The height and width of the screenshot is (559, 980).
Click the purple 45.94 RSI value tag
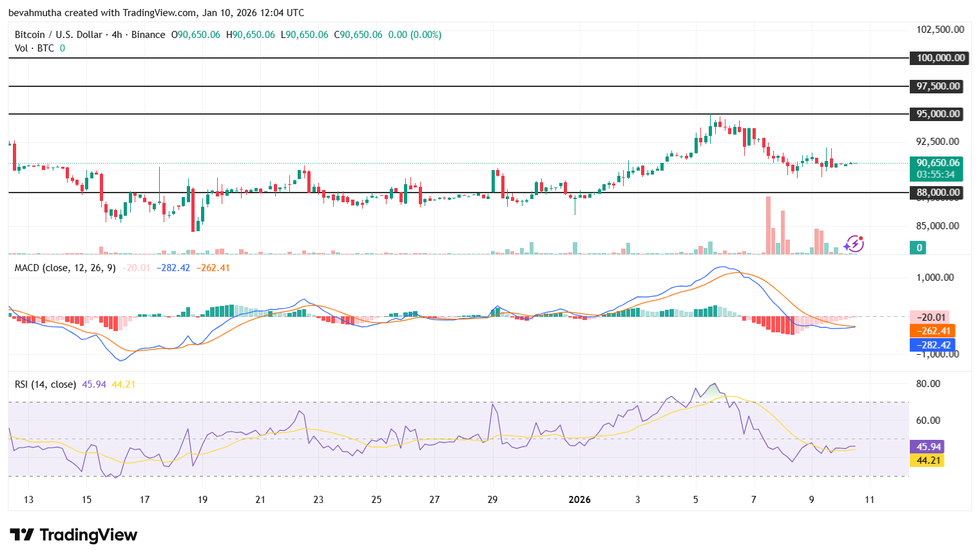(x=926, y=446)
